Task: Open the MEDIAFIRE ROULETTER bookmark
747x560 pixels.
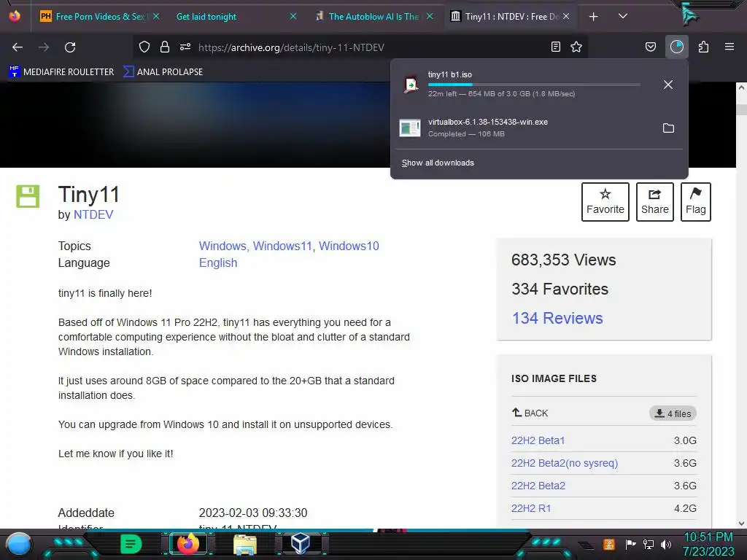Action: click(x=61, y=72)
